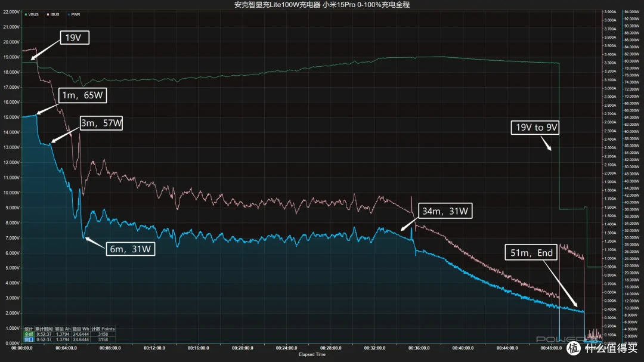
Task: Click the 00:36:00.0 time axis tick
Action: point(419,348)
